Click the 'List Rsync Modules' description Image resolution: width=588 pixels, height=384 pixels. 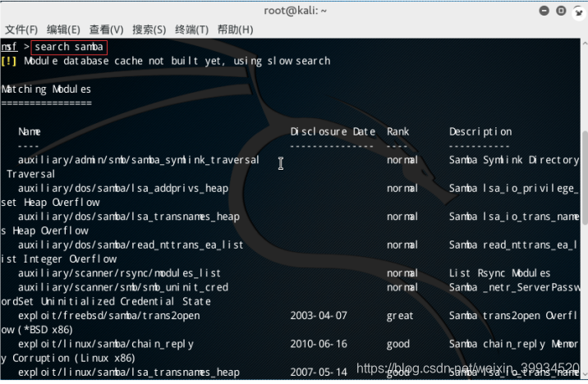pyautogui.click(x=499, y=273)
